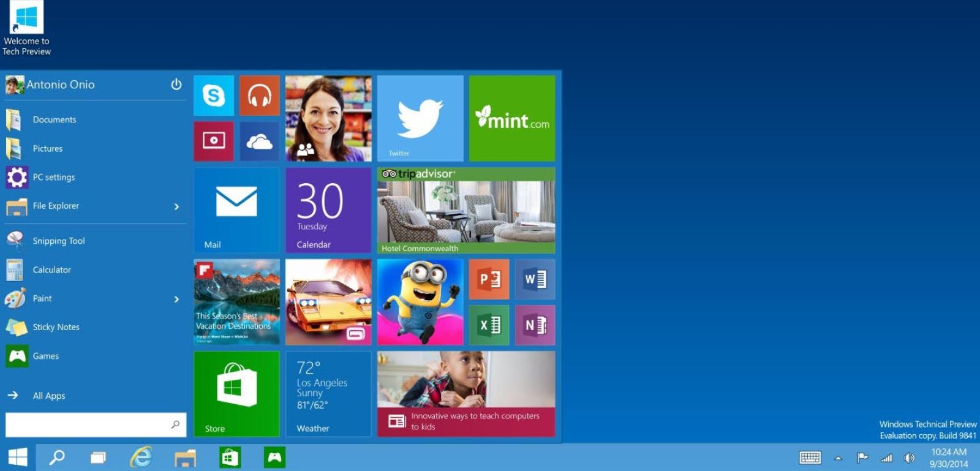Open Task View on the taskbar
The width and height of the screenshot is (980, 471).
click(x=98, y=458)
